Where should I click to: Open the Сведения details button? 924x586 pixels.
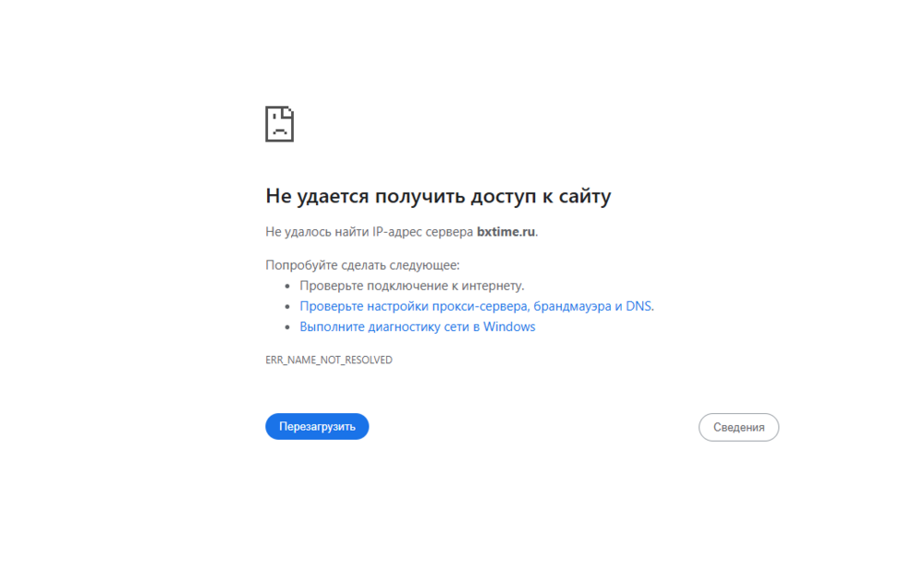(738, 427)
